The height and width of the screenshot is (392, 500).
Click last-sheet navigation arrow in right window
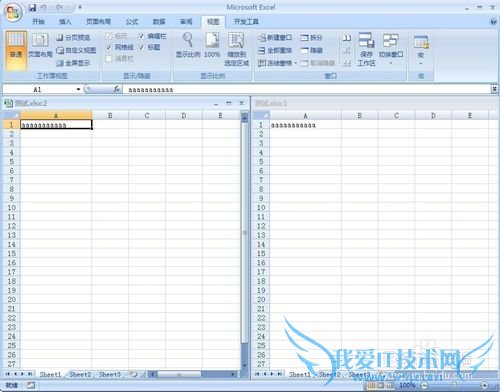(x=280, y=374)
